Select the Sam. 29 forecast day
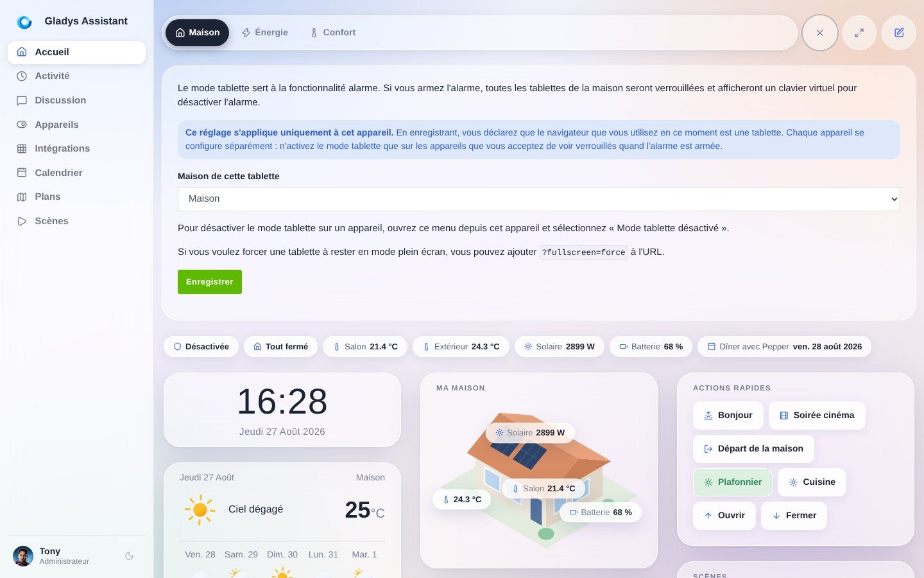The width and height of the screenshot is (924, 578). point(241,555)
